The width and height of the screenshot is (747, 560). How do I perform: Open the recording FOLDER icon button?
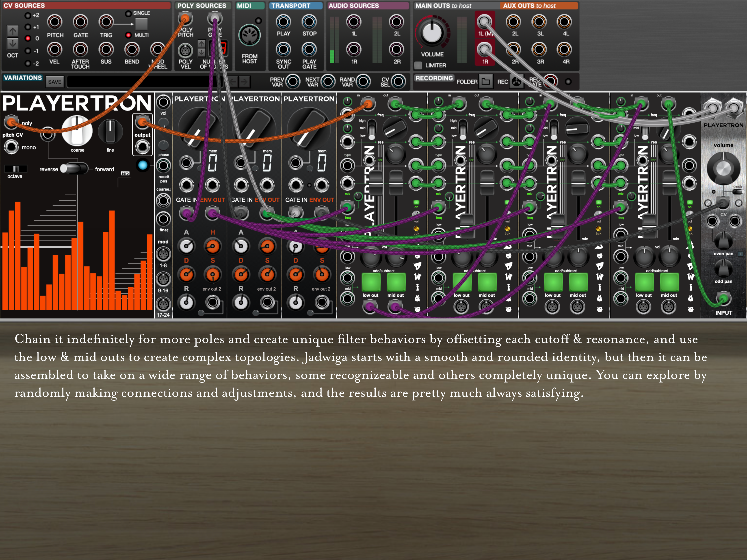point(486,81)
